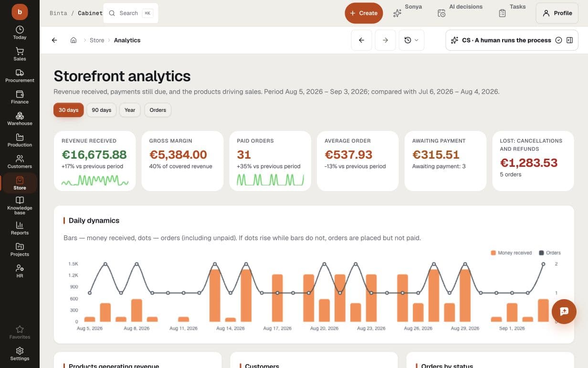Select Store in the sidebar
The width and height of the screenshot is (588, 368).
pyautogui.click(x=20, y=183)
